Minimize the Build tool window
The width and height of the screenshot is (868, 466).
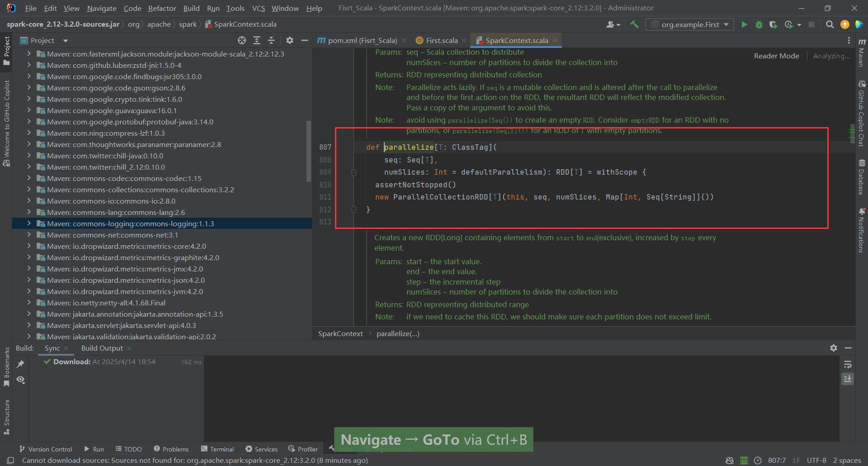(848, 348)
